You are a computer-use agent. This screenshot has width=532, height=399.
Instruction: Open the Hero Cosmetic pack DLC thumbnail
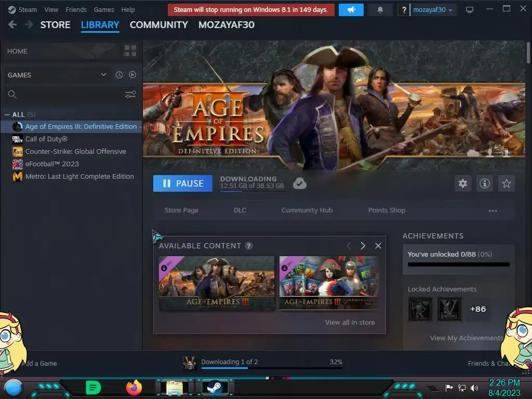point(329,283)
